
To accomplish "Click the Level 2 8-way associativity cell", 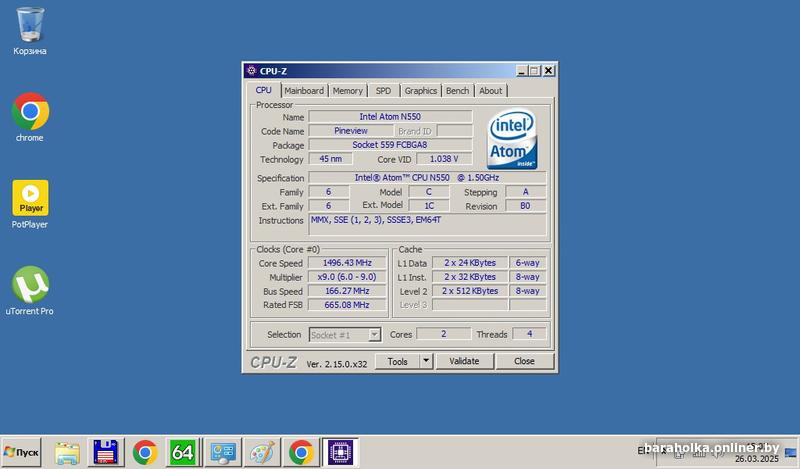I will [528, 291].
